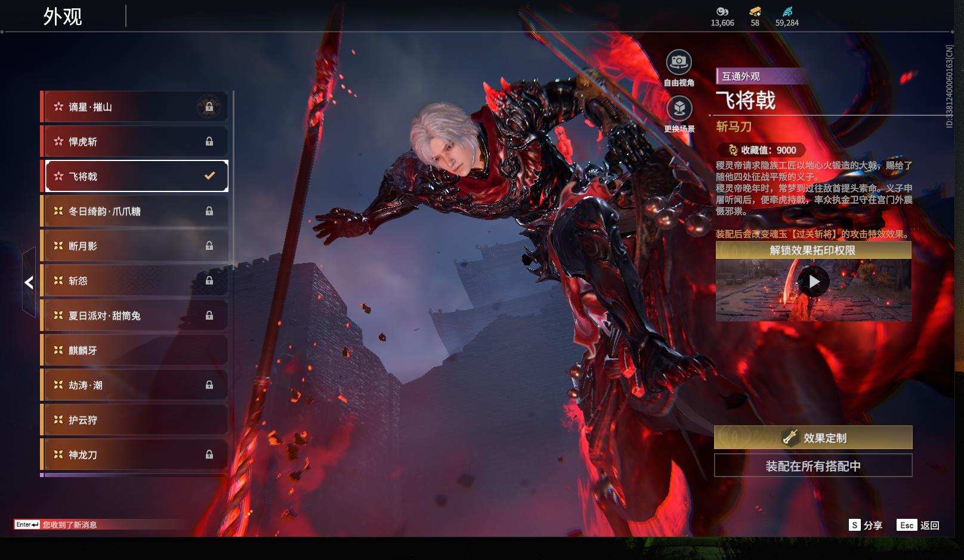Click the gold ingot currency icon 58
The height and width of the screenshot is (560, 964).
[755, 11]
